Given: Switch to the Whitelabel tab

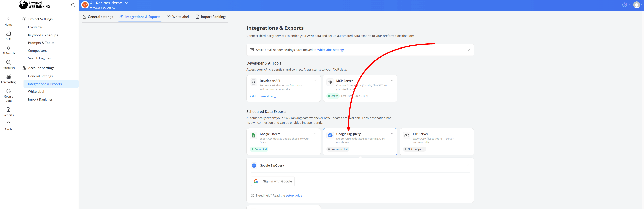Looking at the screenshot, I should click(x=178, y=17).
